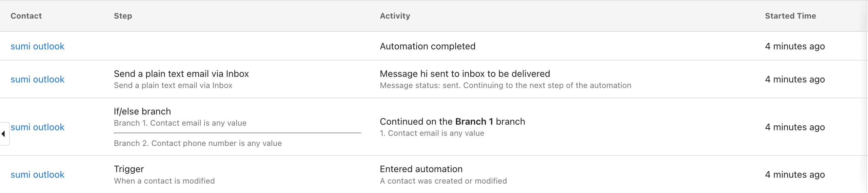Open sumi outlook in the Automation completed row
Screen dimensions: 868x193
click(x=37, y=46)
